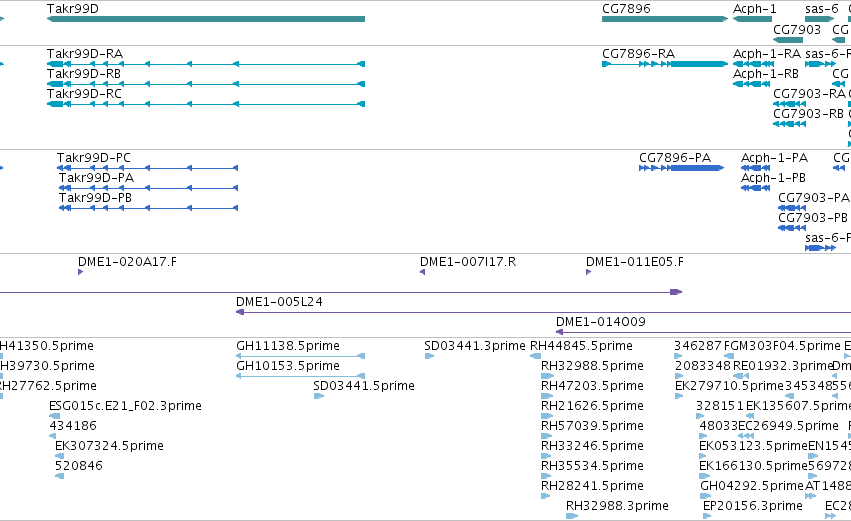851x521 pixels.
Task: Select the Takr99D gene bar
Action: pos(206,19)
